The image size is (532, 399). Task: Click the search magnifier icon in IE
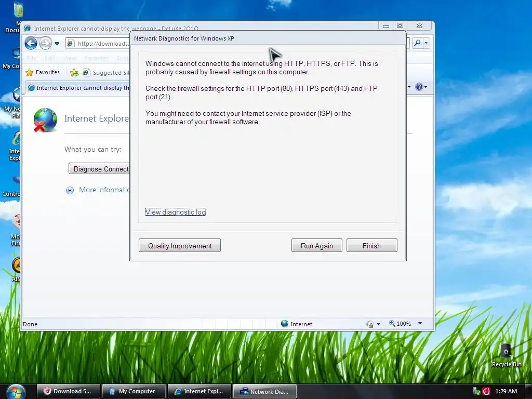[417, 43]
